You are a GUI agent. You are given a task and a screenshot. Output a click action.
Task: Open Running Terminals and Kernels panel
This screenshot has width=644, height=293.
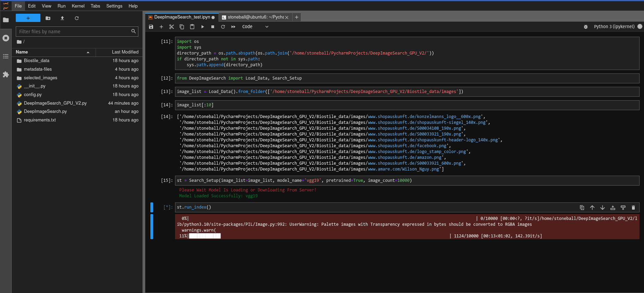click(x=6, y=38)
